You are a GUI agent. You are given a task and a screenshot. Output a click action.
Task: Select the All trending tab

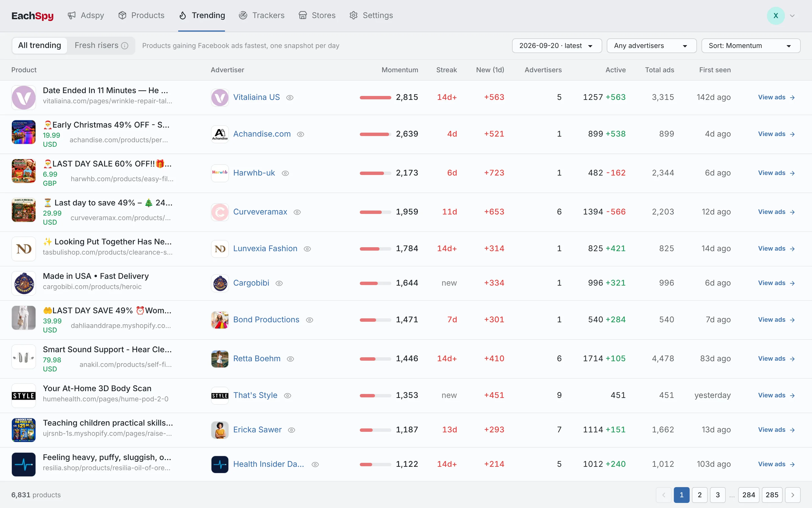[39, 45]
